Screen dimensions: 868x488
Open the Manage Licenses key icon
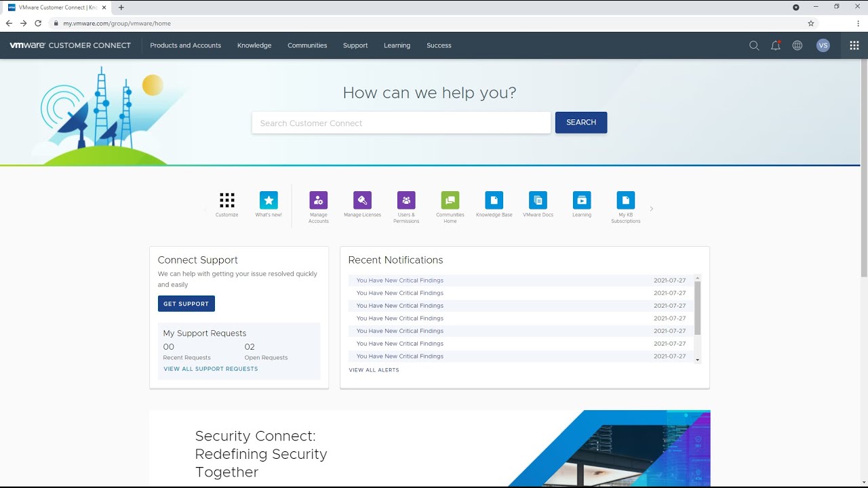click(362, 200)
